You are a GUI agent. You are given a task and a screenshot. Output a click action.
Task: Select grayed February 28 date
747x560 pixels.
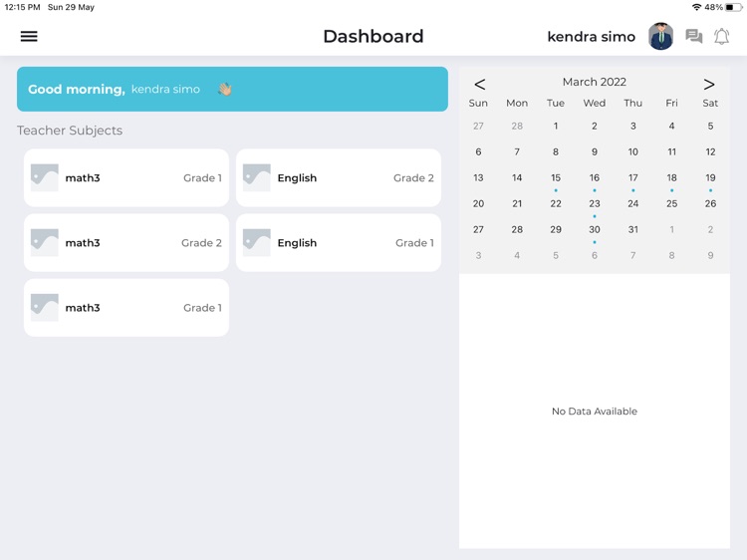(x=517, y=126)
